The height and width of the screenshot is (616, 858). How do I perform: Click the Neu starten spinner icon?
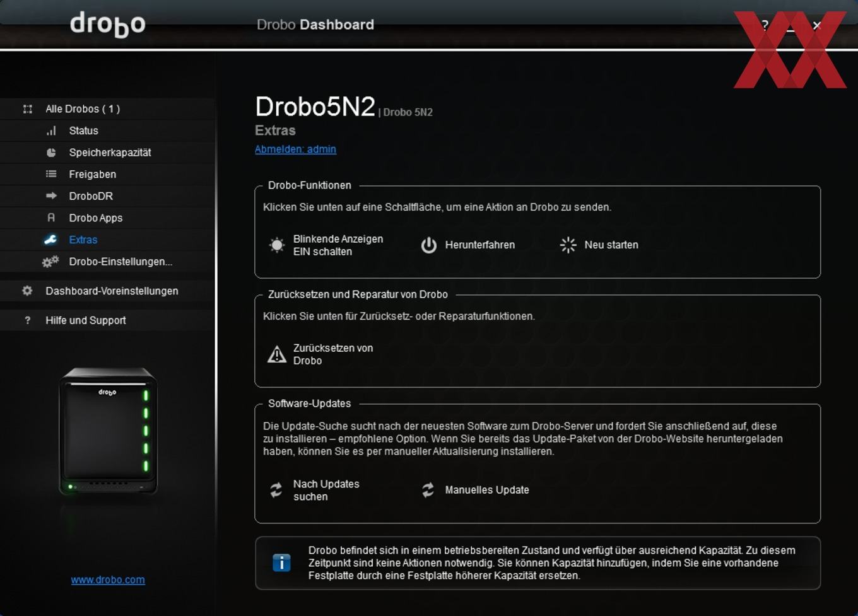point(568,245)
